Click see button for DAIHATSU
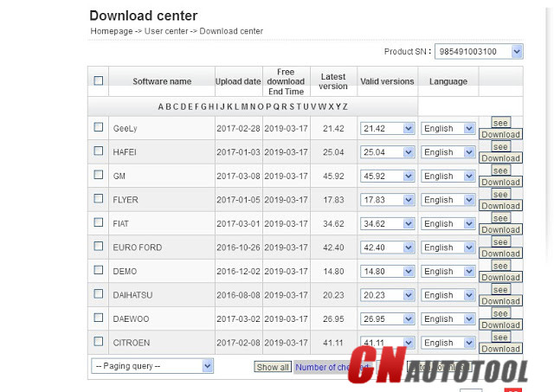This screenshot has width=554, height=392. 500,290
